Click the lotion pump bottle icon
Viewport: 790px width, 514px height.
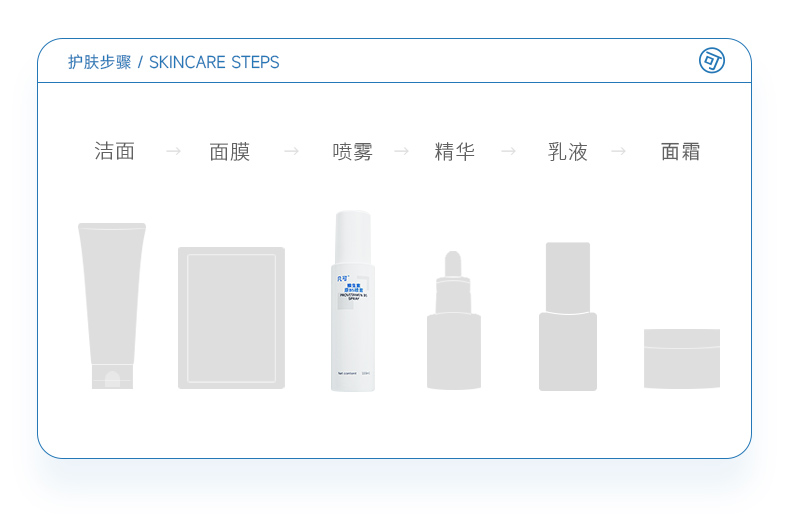coord(568,316)
